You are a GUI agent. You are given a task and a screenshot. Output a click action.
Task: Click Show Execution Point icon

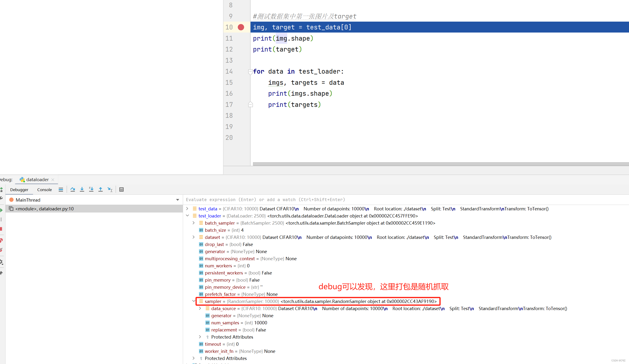point(61,189)
